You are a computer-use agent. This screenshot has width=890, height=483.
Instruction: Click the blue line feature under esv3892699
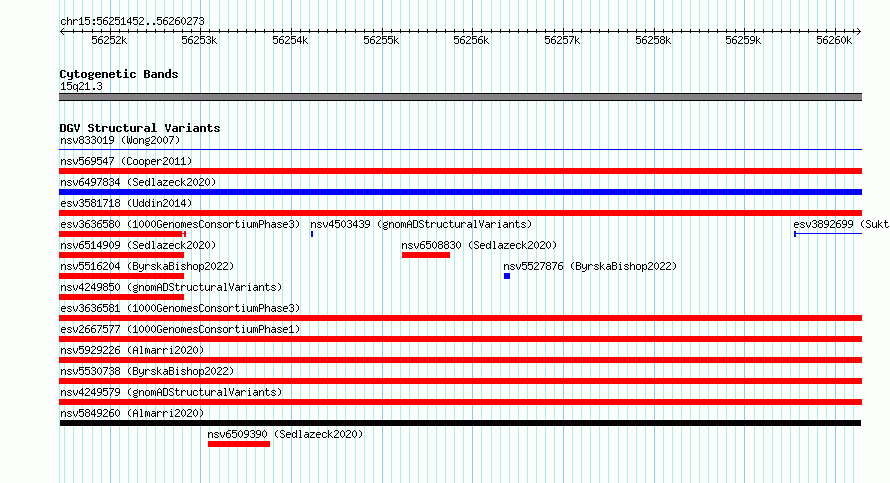tap(828, 234)
